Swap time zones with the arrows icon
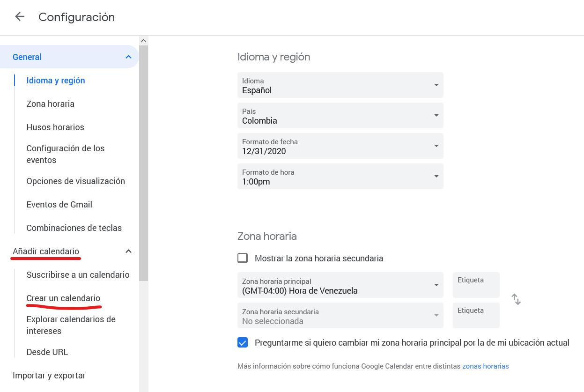Viewport: 584px width, 392px height. point(516,299)
